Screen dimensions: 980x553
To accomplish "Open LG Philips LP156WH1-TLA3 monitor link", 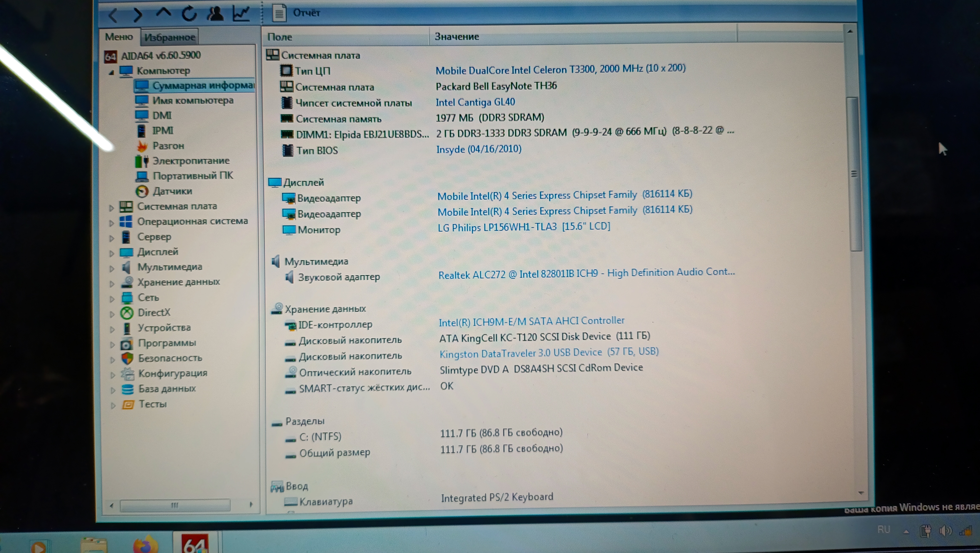I will coord(524,227).
